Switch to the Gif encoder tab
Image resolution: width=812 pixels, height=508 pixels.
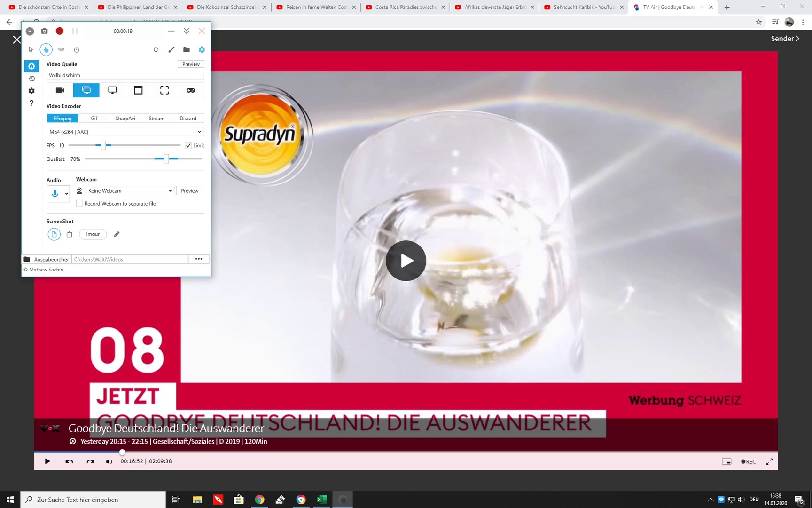point(94,119)
